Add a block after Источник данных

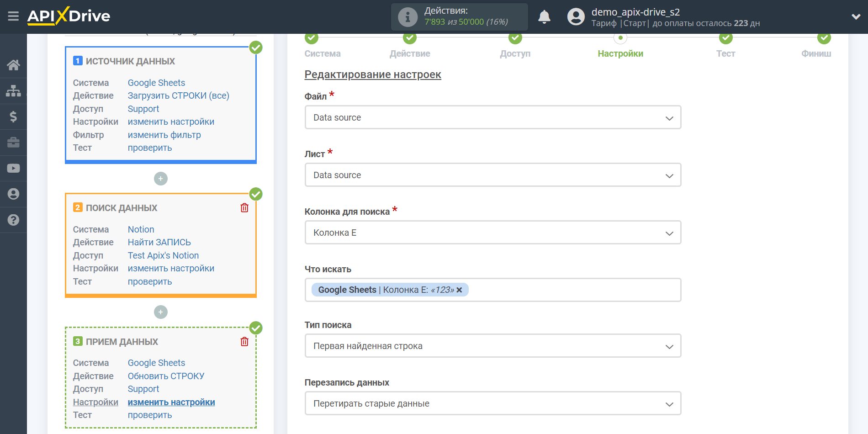[x=161, y=179]
